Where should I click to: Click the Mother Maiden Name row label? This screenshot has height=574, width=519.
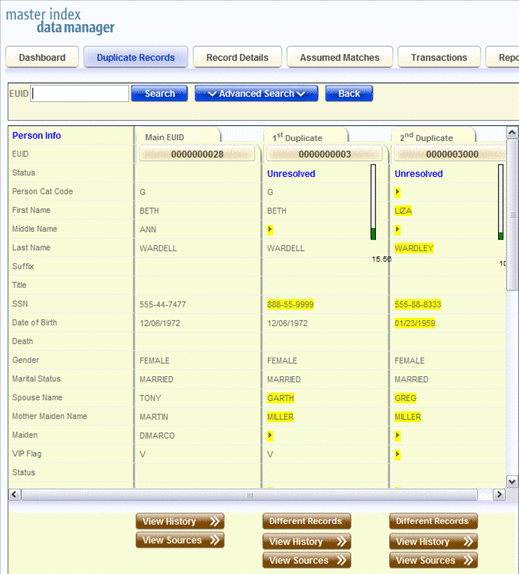(49, 416)
